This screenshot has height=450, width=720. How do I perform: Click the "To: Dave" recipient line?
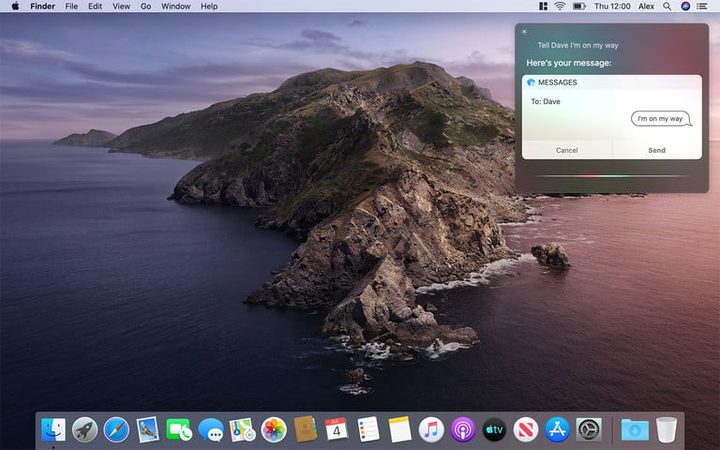[x=546, y=101]
